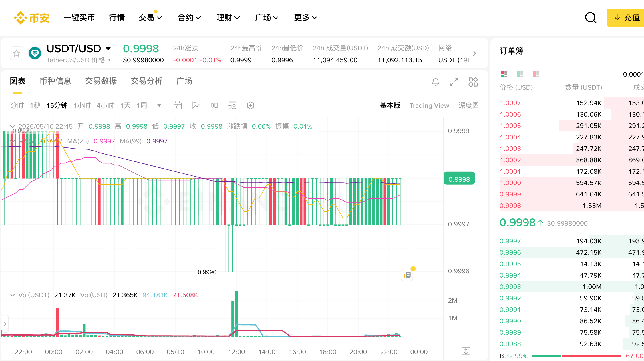Open TetherUS/USD 价格 link
The height and width of the screenshot is (361, 644).
(x=78, y=60)
